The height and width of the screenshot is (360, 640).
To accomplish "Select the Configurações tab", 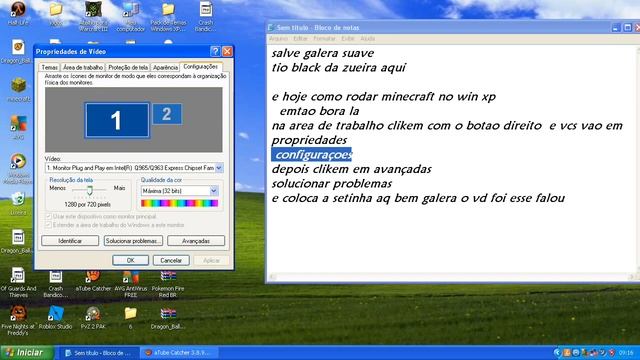I will pos(200,67).
